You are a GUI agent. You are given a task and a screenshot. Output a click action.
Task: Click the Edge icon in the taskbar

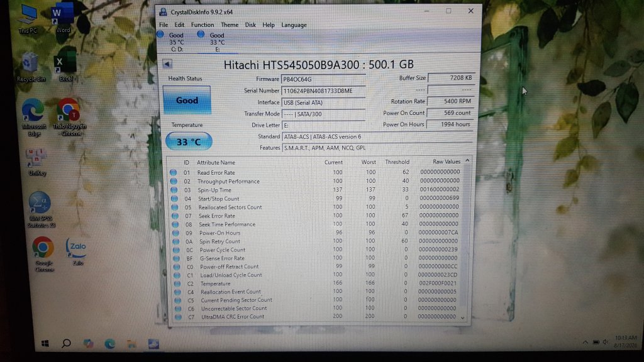point(109,344)
